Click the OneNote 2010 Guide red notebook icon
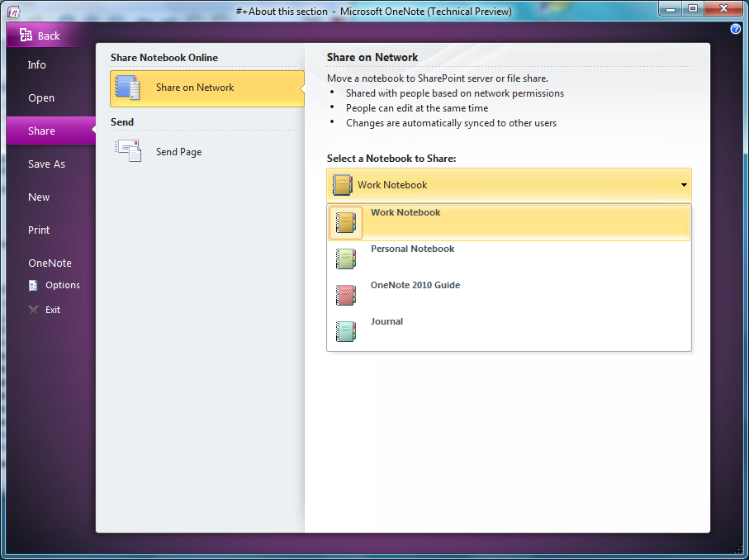The image size is (749, 560). coord(345,295)
